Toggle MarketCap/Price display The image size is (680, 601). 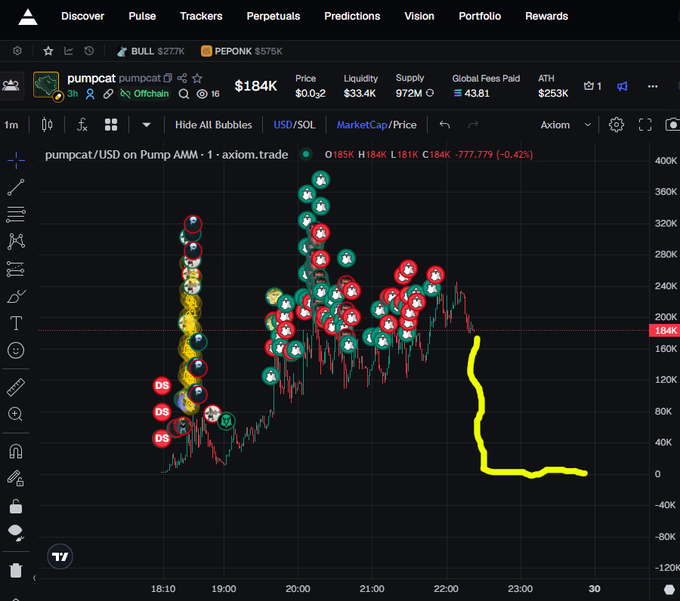(376, 125)
